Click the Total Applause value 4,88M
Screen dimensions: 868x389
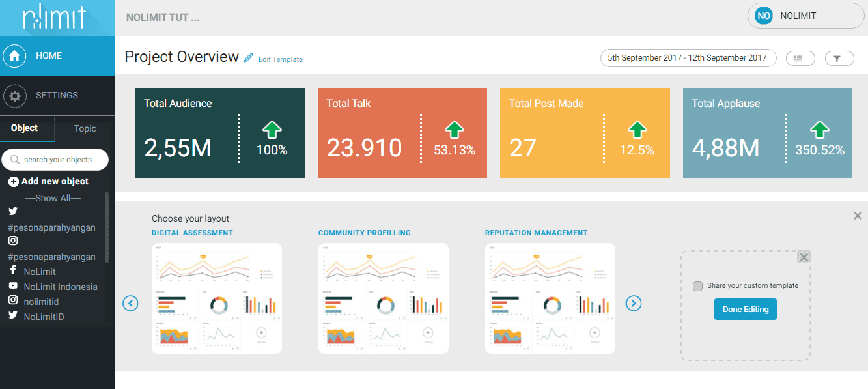[725, 149]
